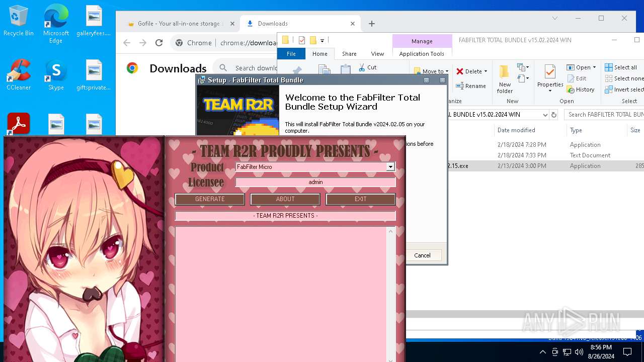Click the red Delete icon in ribbon
Viewport: 644px width, 362px height.
point(460,71)
